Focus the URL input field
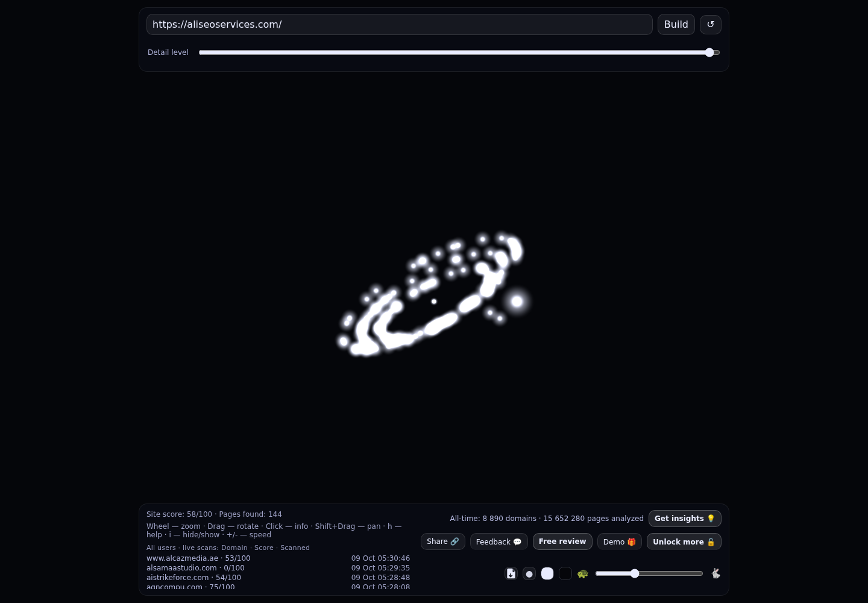This screenshot has height=603, width=868. click(x=399, y=25)
